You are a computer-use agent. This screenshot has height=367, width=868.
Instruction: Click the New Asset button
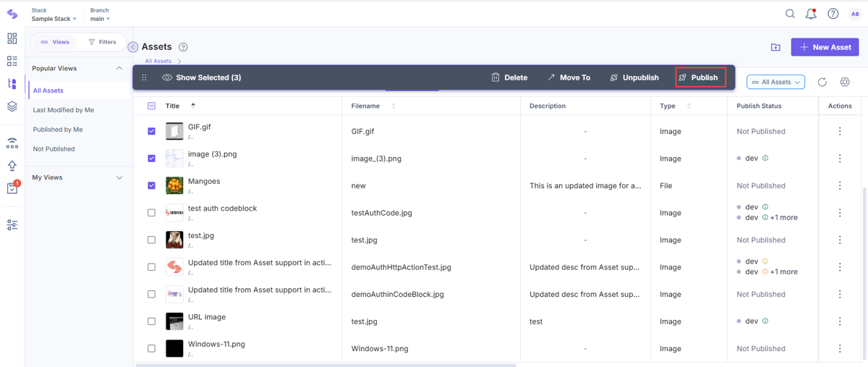[825, 47]
